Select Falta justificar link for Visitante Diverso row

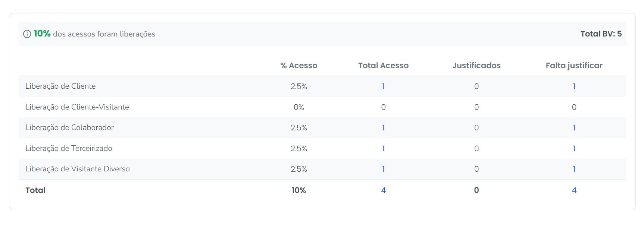pos(574,169)
